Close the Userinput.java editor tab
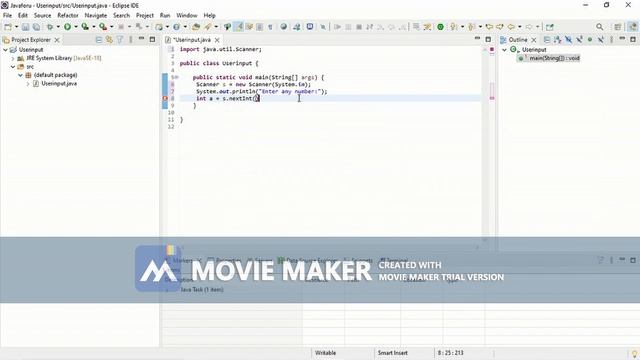The width and height of the screenshot is (640, 360). (x=217, y=40)
